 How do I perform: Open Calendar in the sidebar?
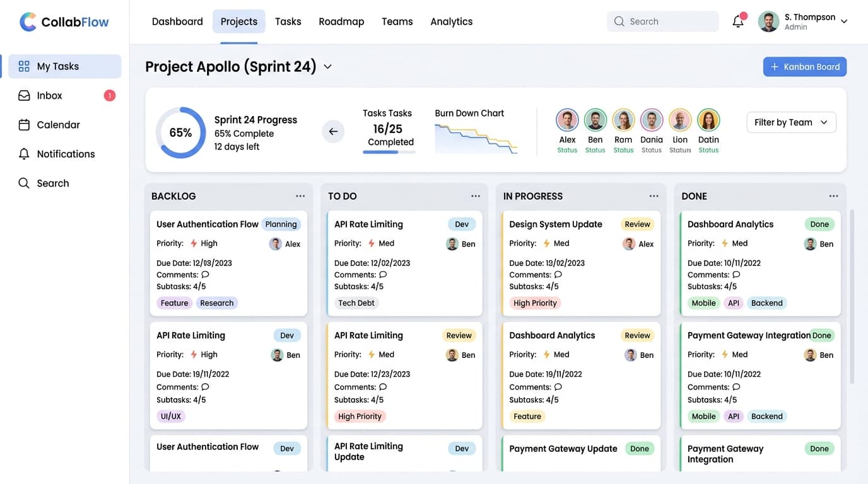point(64,125)
